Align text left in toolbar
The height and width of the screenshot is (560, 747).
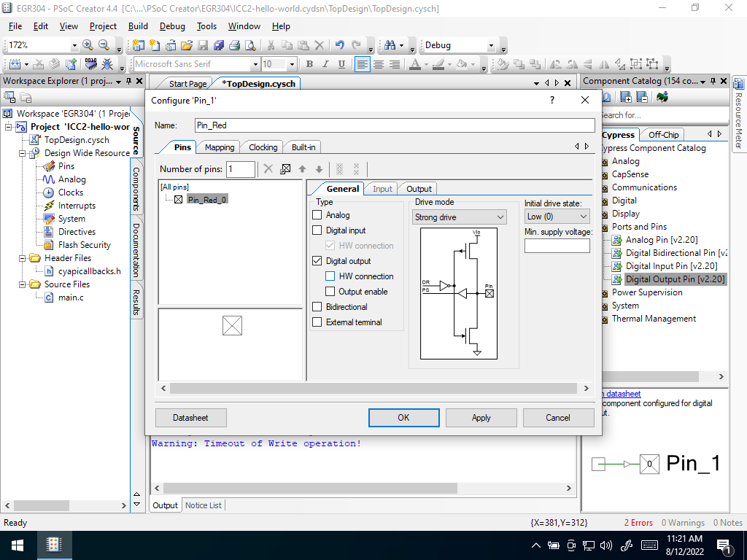click(363, 64)
